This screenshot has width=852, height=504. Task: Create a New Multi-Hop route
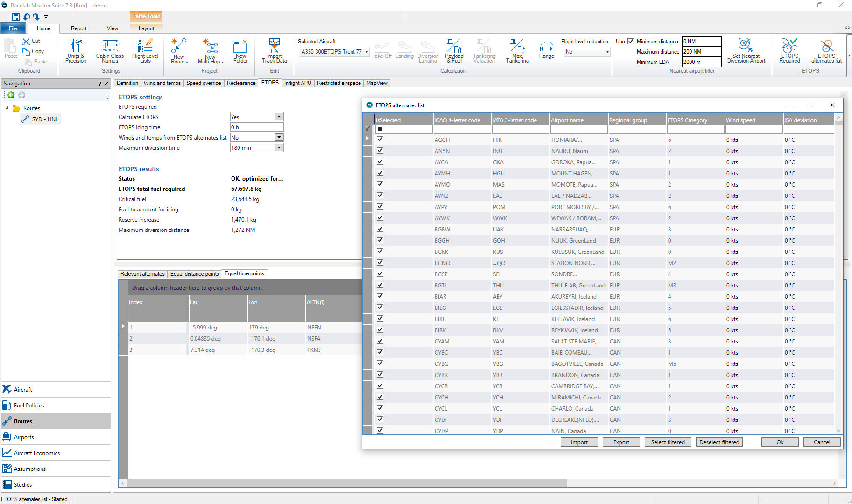coord(210,50)
